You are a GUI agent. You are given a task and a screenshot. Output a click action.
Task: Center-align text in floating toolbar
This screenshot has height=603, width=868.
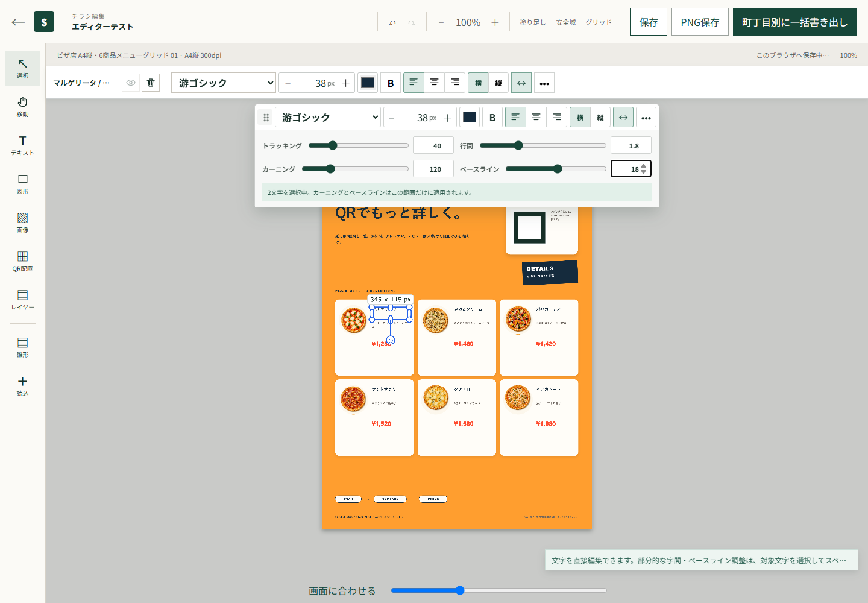pyautogui.click(x=536, y=118)
